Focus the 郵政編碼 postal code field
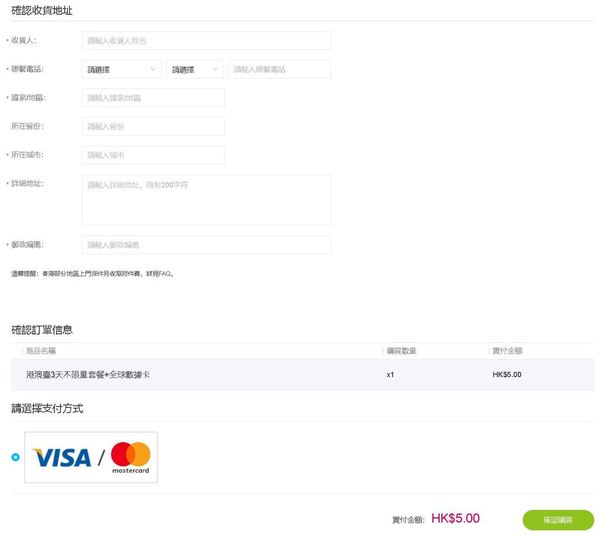Viewport: 600px width, 534px height. pyautogui.click(x=206, y=245)
